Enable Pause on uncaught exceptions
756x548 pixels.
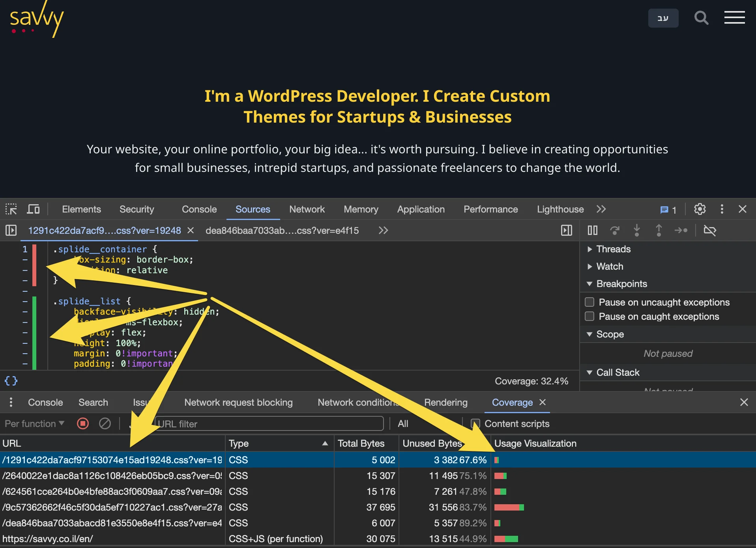(589, 302)
